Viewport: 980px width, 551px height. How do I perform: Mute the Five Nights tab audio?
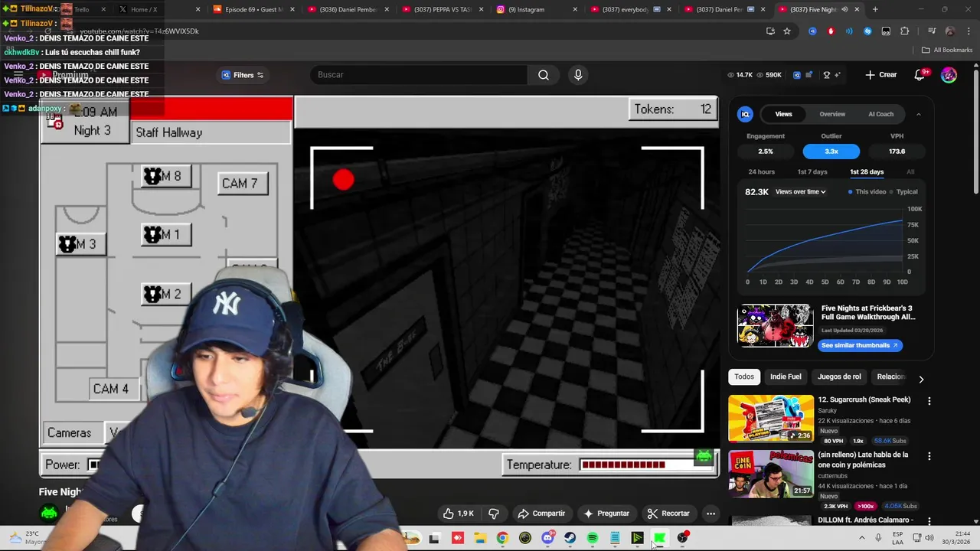pyautogui.click(x=844, y=9)
